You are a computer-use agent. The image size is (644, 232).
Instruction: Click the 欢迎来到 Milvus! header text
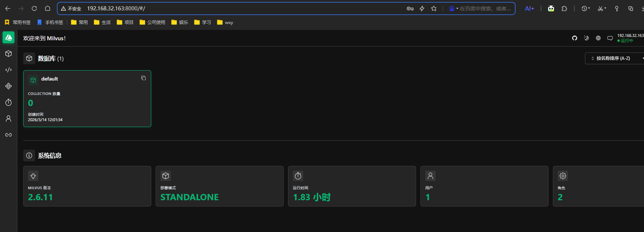click(44, 38)
